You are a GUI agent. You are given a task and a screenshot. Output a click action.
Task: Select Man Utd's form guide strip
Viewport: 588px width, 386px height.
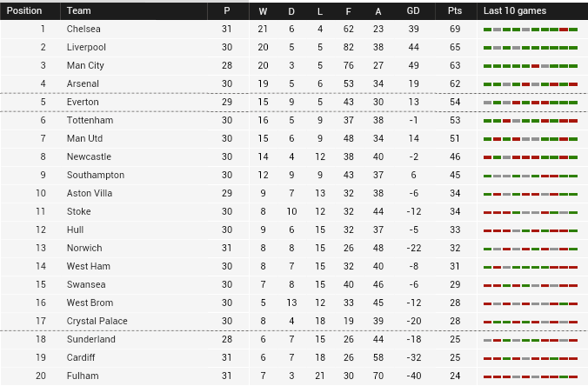pyautogui.click(x=531, y=139)
